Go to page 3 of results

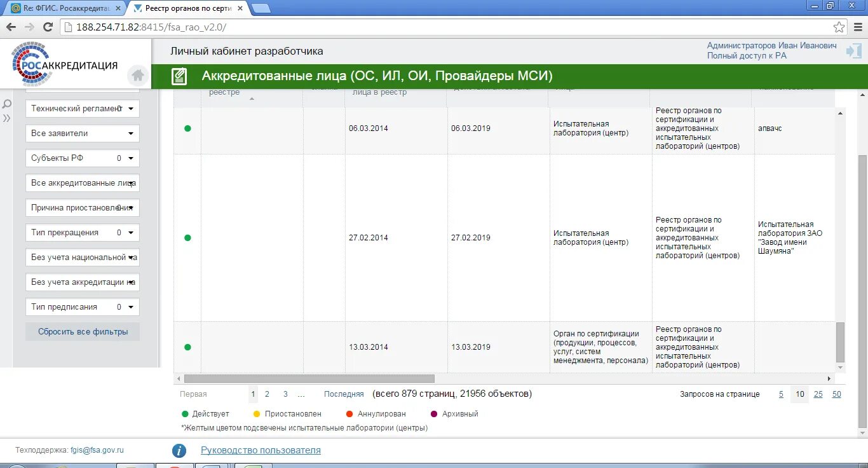click(285, 394)
